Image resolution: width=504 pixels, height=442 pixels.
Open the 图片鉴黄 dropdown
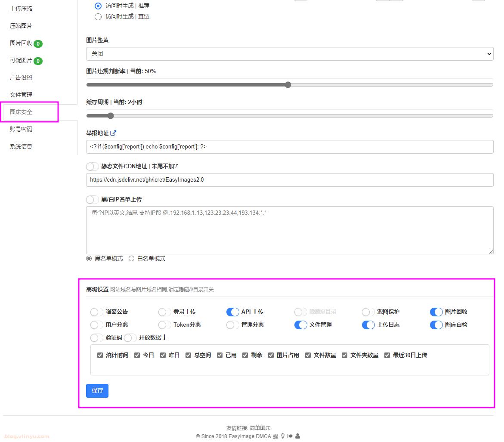[x=289, y=54]
